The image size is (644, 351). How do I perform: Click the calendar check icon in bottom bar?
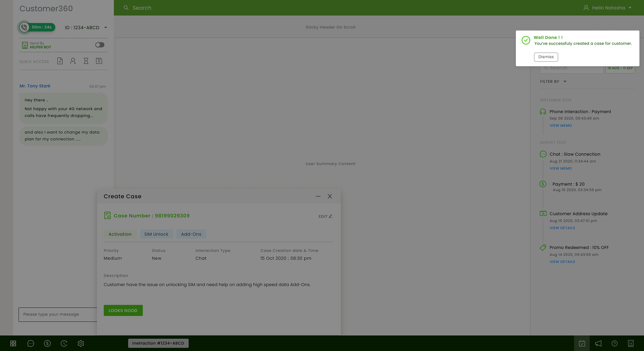coord(582,343)
